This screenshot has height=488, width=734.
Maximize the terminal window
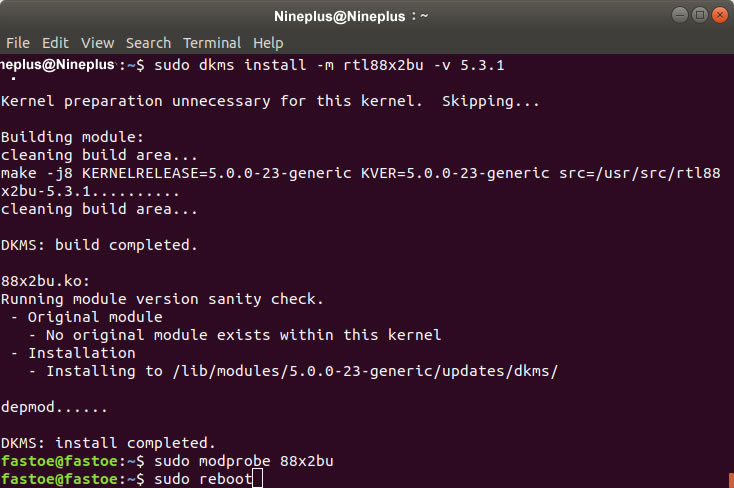pyautogui.click(x=700, y=15)
